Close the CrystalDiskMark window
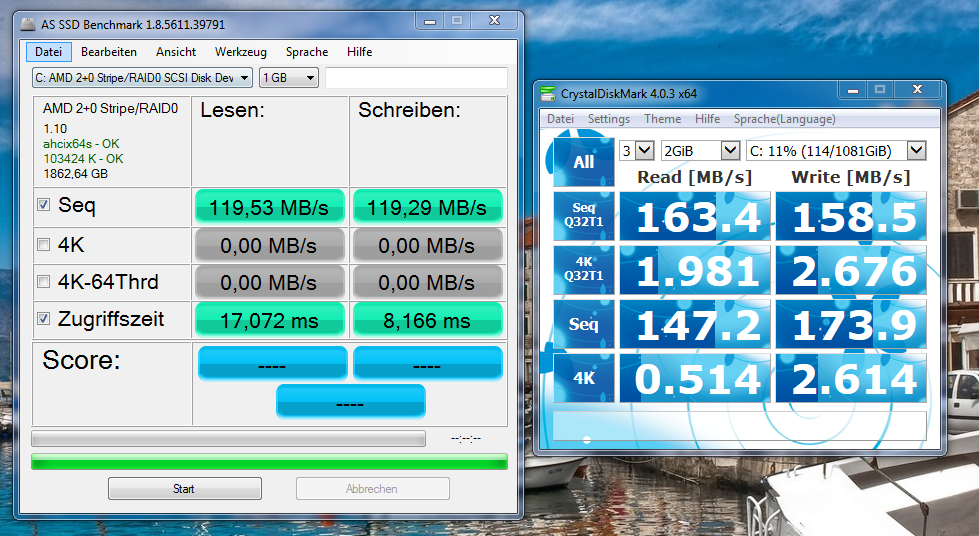 tap(917, 90)
